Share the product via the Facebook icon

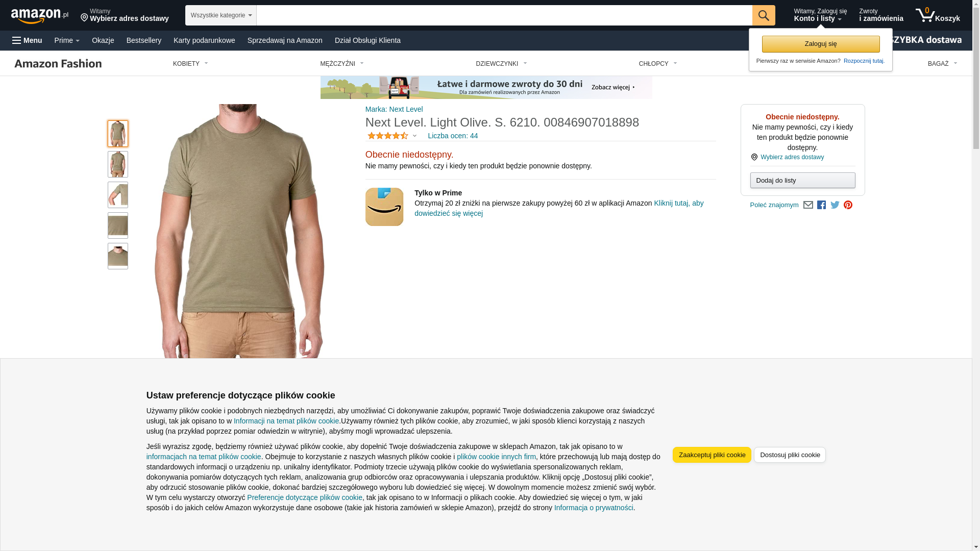[x=821, y=205]
